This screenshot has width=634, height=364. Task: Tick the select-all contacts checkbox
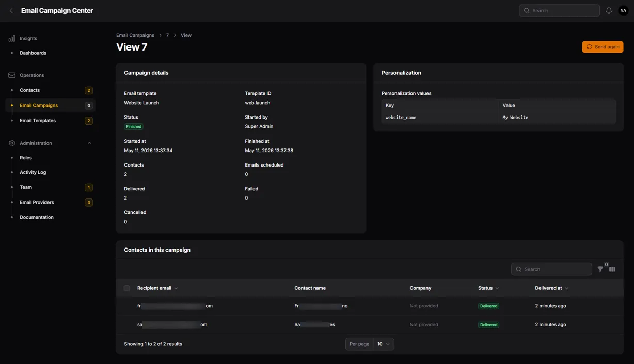click(x=127, y=288)
